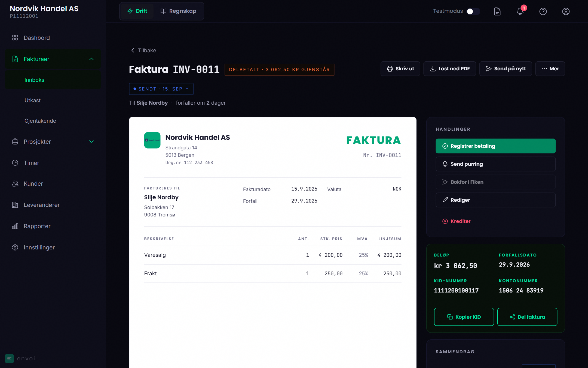Click the Delbetalt 3 062,50 kr gjenstår badge
This screenshot has width=588, height=368.
pos(279,70)
